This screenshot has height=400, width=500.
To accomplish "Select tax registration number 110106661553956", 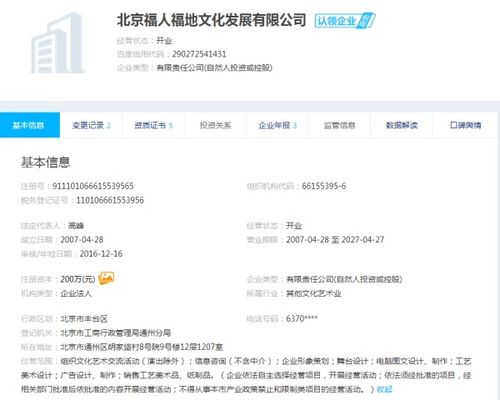I will pos(110,200).
